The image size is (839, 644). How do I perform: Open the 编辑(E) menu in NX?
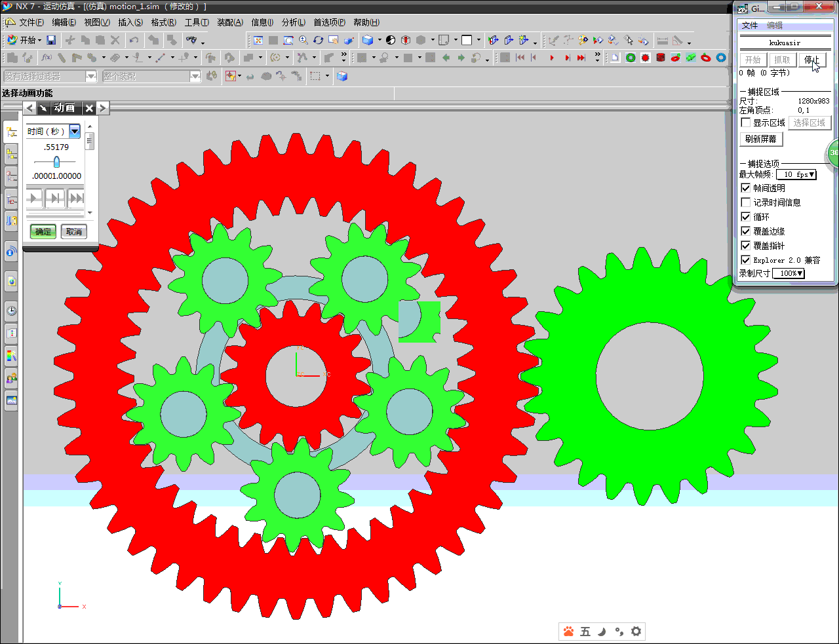pos(64,22)
